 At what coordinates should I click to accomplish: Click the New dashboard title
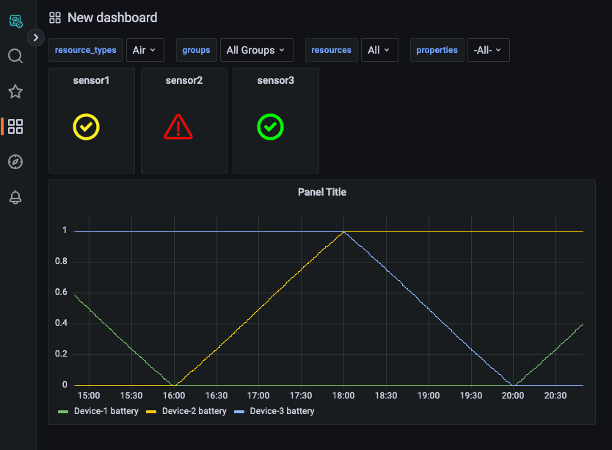coord(112,18)
